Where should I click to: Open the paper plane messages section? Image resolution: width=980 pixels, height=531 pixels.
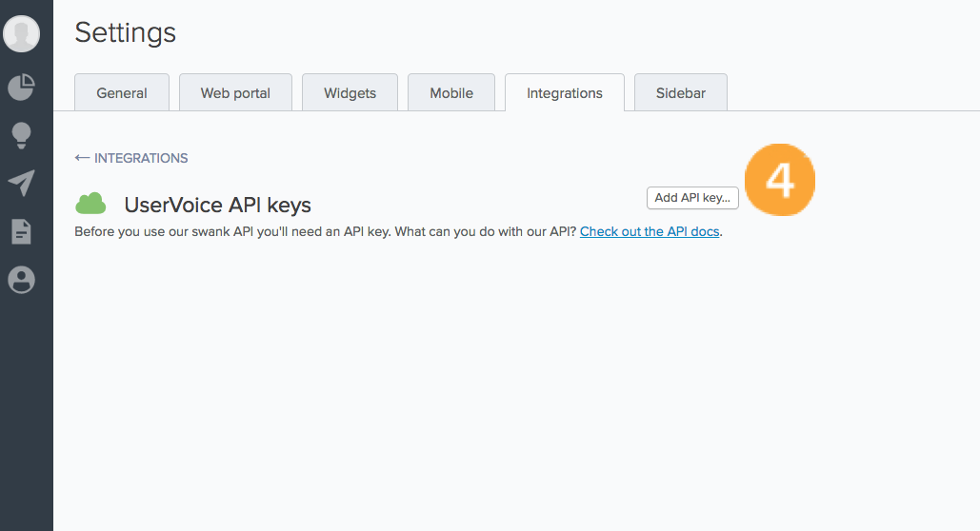tap(21, 183)
